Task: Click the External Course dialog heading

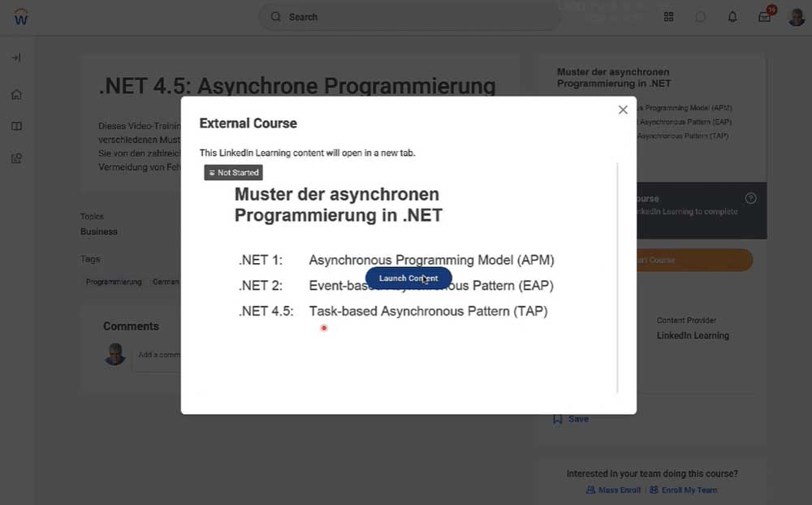Action: click(248, 123)
